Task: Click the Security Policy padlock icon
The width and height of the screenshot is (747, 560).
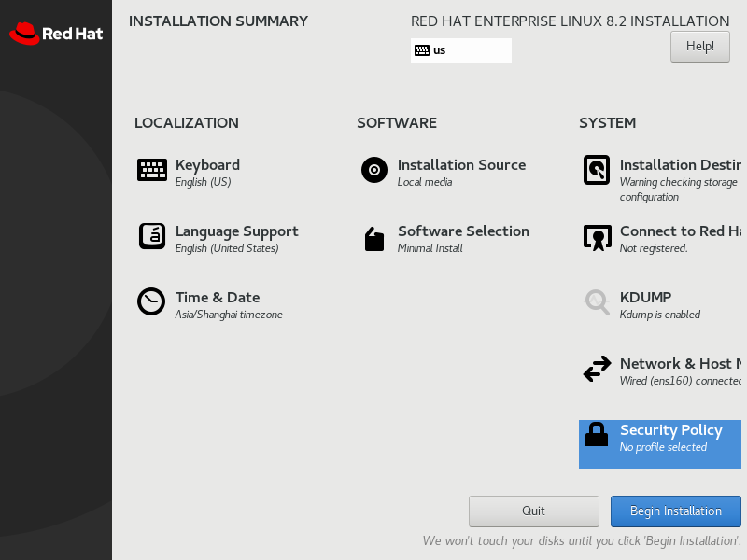Action: coord(597,435)
